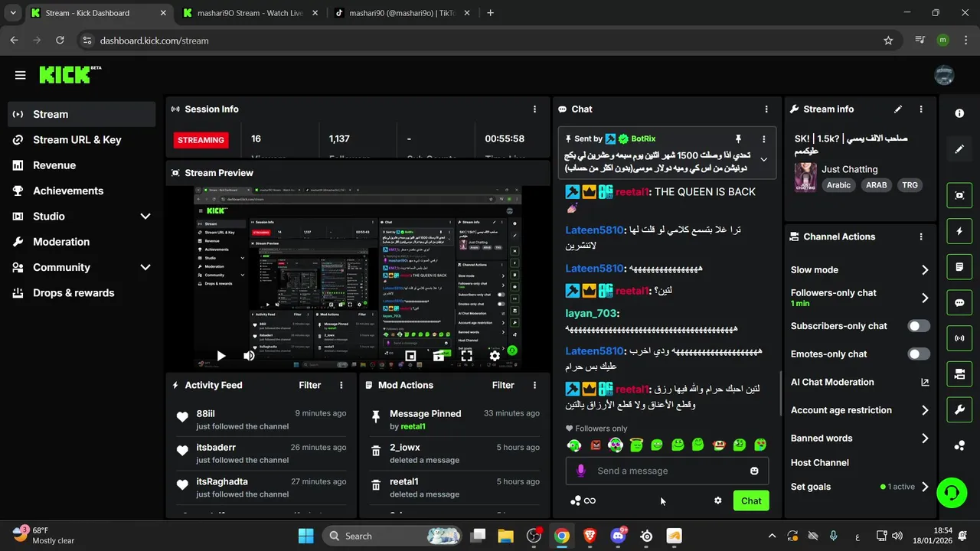Select Stream in the sidebar
The image size is (980, 551).
(82, 114)
